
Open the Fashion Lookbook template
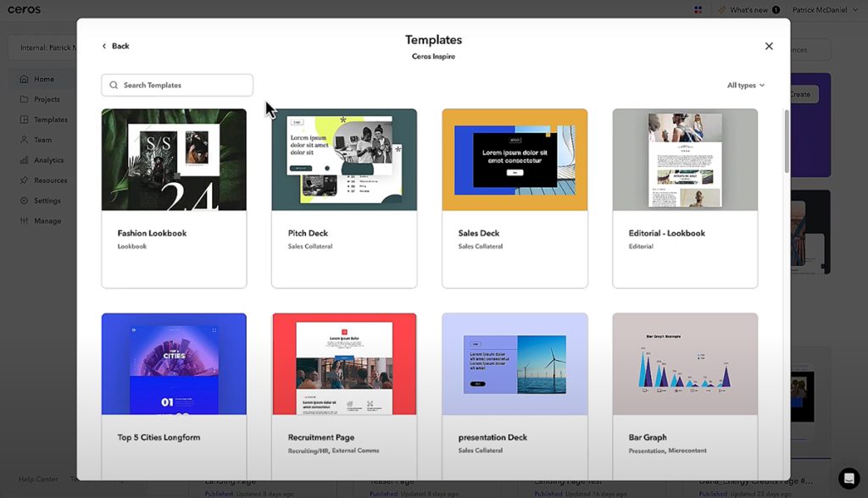click(x=174, y=198)
